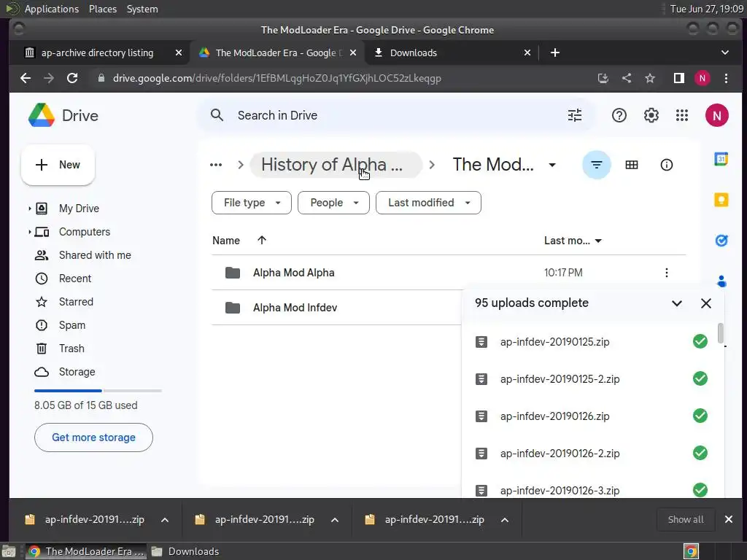747x560 pixels.
Task: Click Get more storage button
Action: tap(93, 437)
